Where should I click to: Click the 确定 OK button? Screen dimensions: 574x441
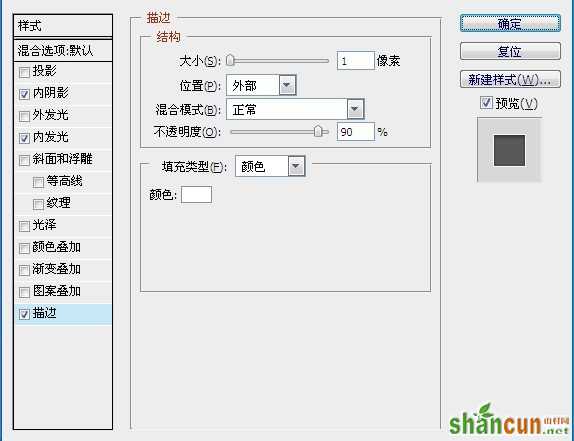coord(510,23)
